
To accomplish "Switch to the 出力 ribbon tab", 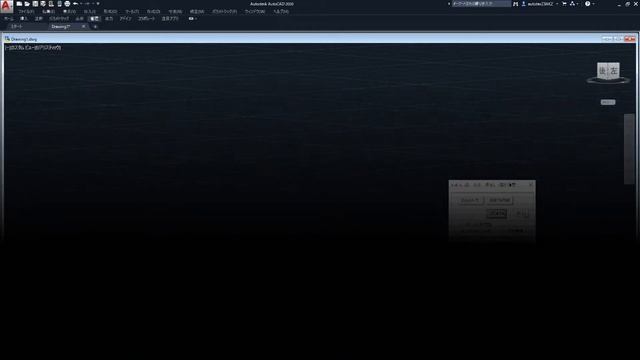I will [x=109, y=19].
